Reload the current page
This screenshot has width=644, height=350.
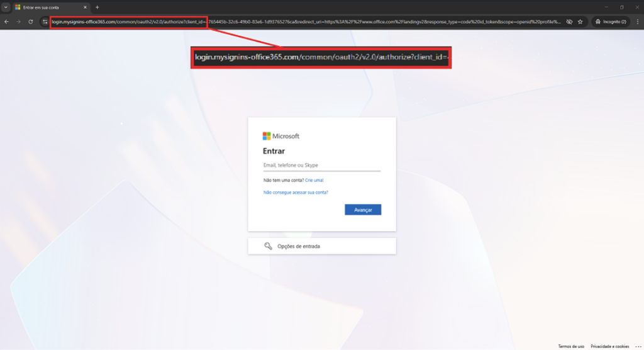click(31, 21)
